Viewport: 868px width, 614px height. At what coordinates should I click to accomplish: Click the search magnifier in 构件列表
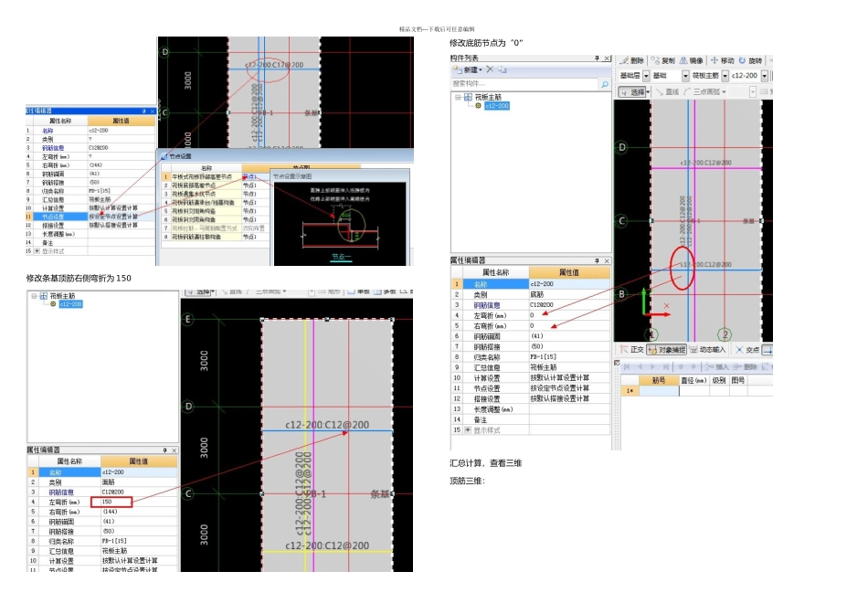click(x=604, y=84)
